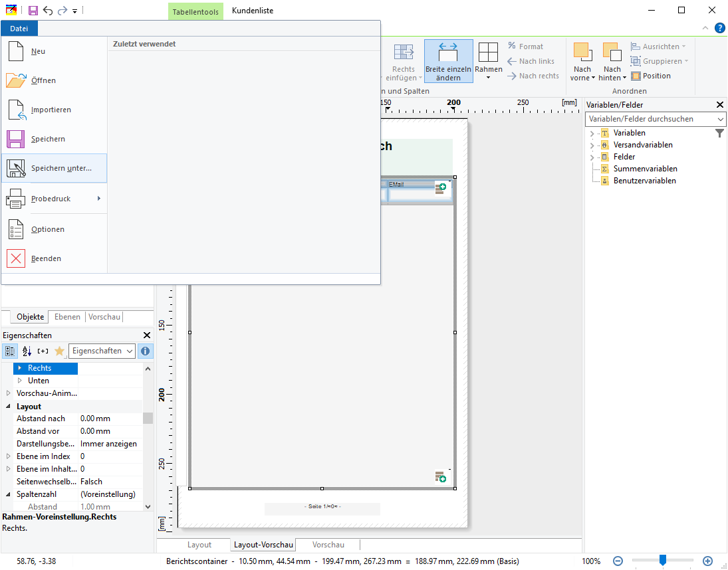
Task: Close the Eigenschaften panel
Action: pos(147,335)
